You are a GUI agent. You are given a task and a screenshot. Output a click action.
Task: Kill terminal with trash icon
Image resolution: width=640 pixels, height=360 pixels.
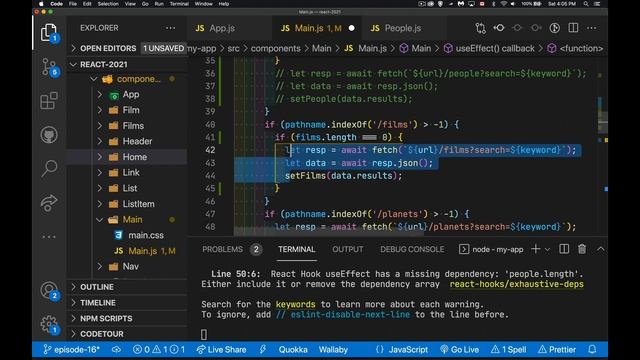coord(582,249)
